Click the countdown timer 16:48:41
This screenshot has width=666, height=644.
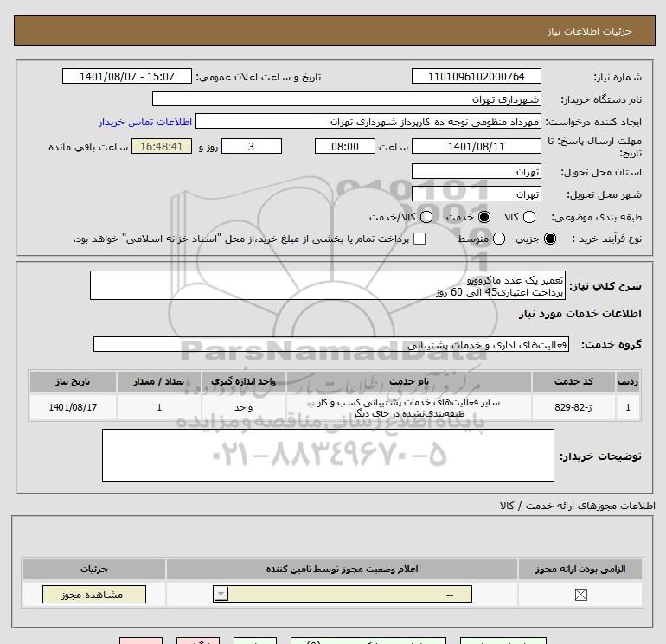[162, 146]
